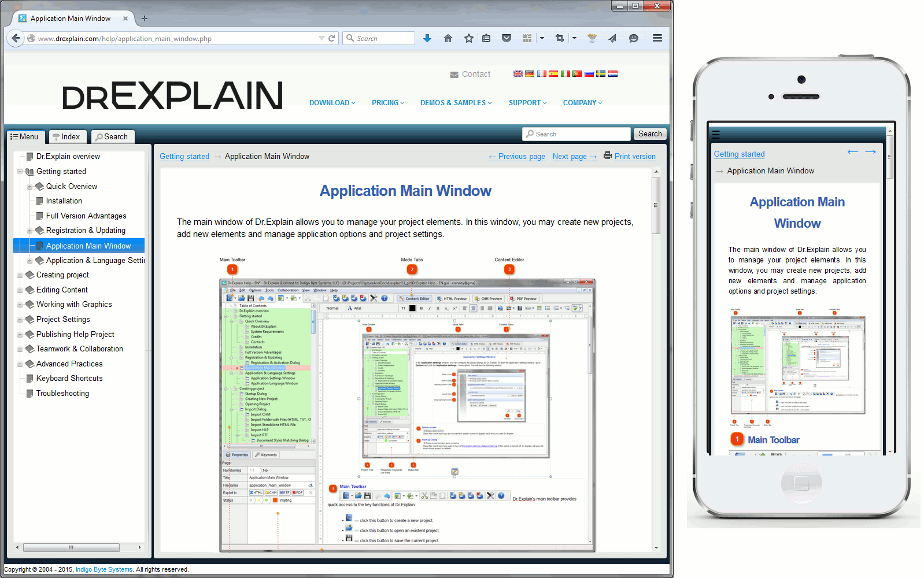The image size is (924, 578).
Task: Open the downloads arrow icon in browser toolbar
Action: tap(427, 38)
